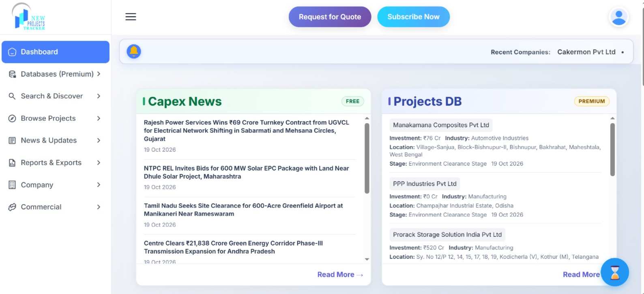Expand the Company menu chevron

tap(99, 185)
